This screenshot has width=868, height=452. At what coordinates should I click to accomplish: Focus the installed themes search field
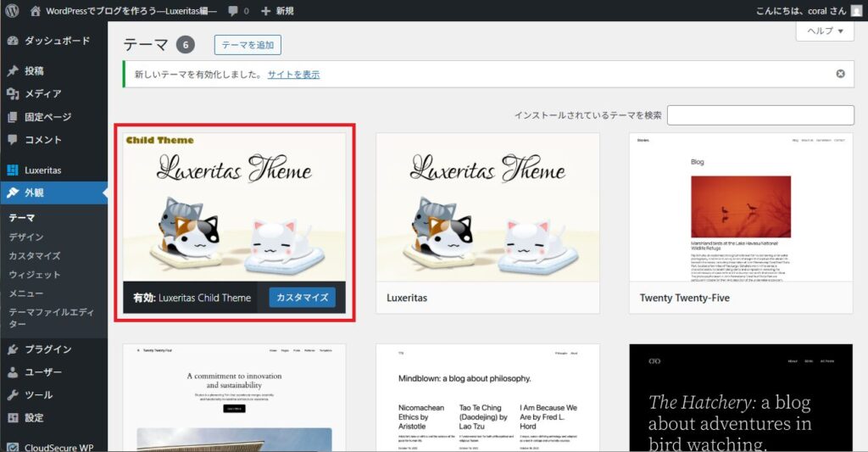(760, 115)
